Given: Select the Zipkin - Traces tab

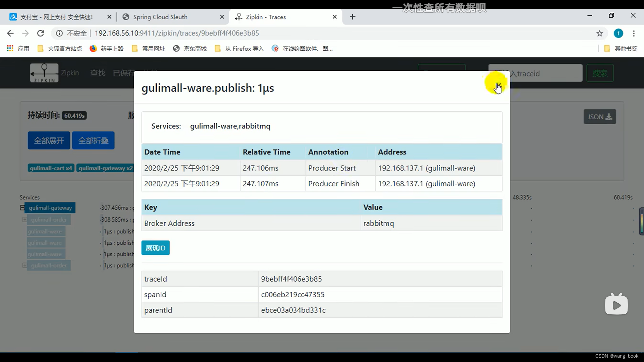Looking at the screenshot, I should (266, 17).
